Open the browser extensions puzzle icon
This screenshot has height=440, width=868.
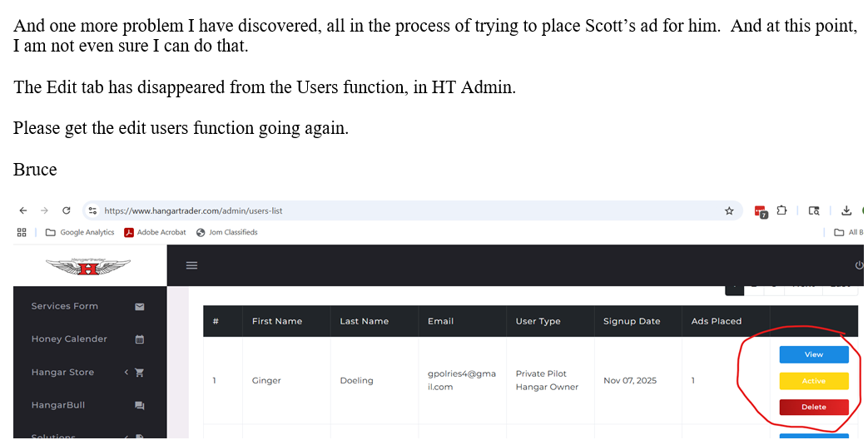coord(781,211)
